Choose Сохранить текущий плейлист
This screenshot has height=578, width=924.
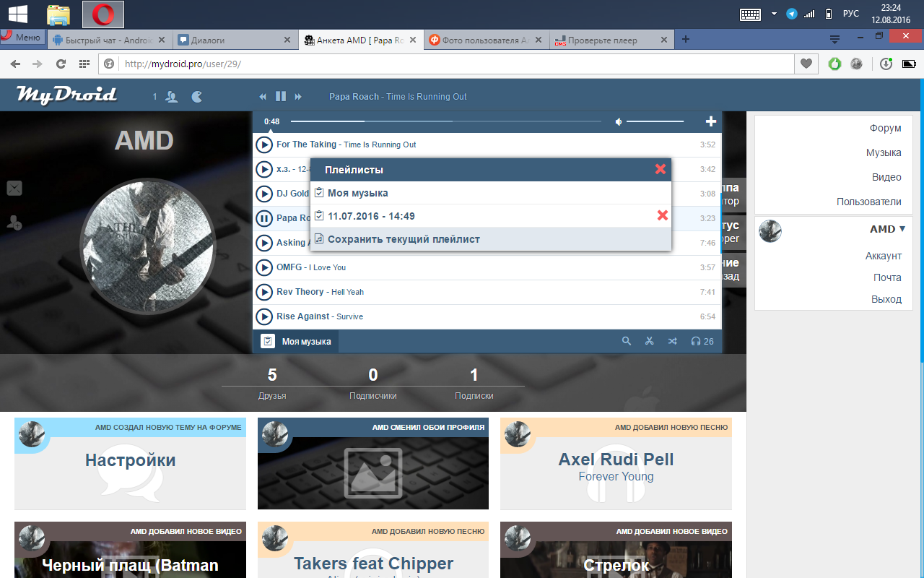(491, 239)
